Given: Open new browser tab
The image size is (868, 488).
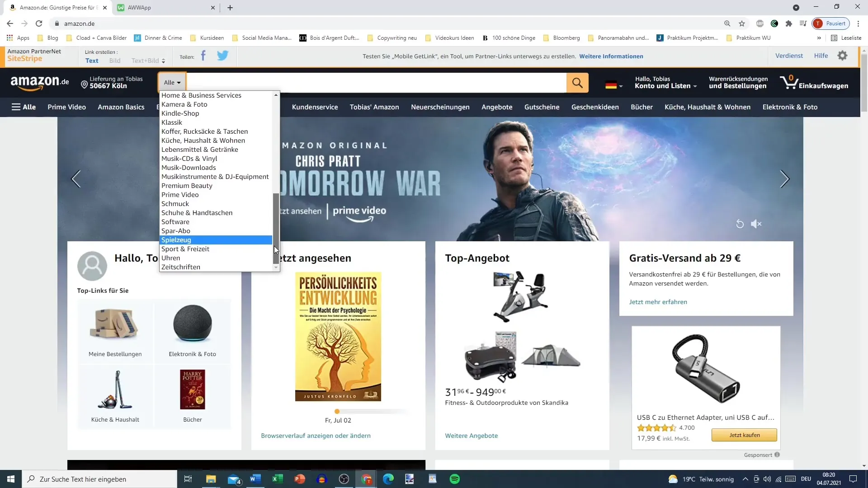Looking at the screenshot, I should (230, 8).
